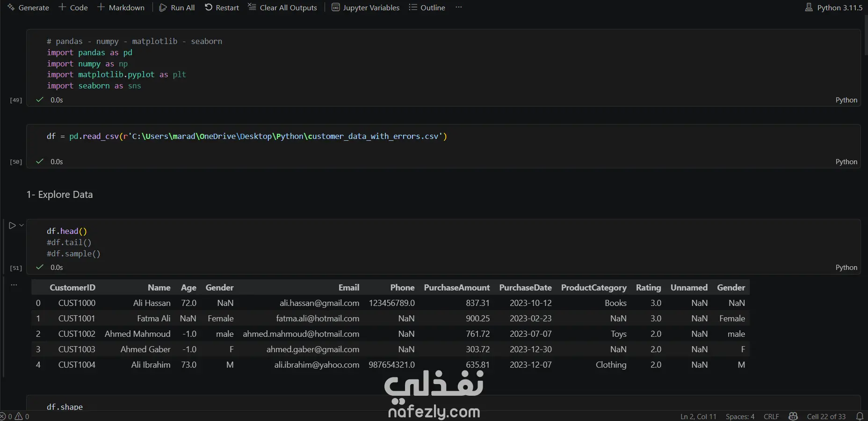Click the Generate sparkle icon

click(11, 7)
